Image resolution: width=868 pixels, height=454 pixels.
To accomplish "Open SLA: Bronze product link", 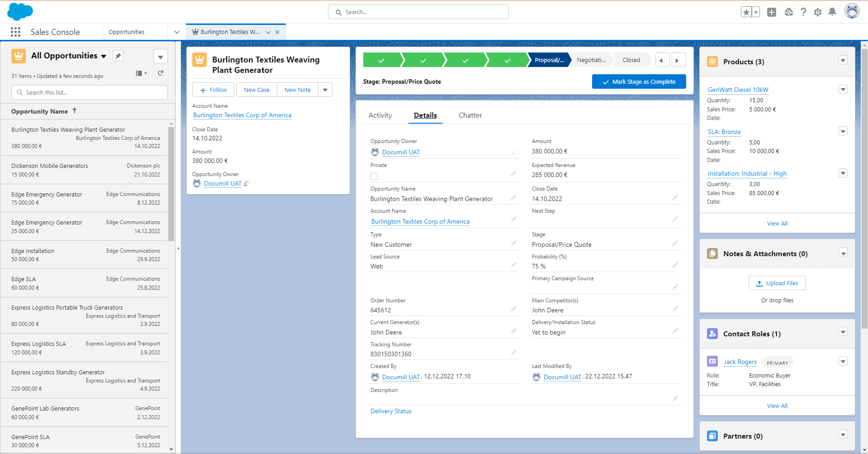I will coord(724,132).
